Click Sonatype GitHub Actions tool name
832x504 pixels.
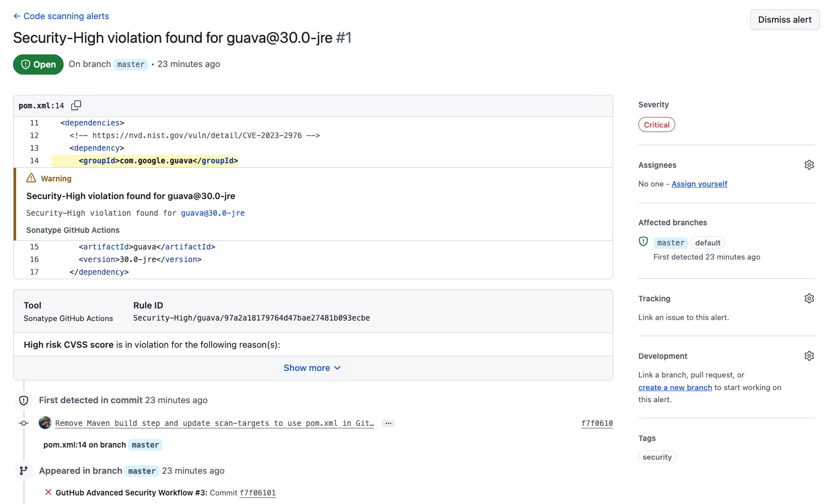click(x=68, y=319)
